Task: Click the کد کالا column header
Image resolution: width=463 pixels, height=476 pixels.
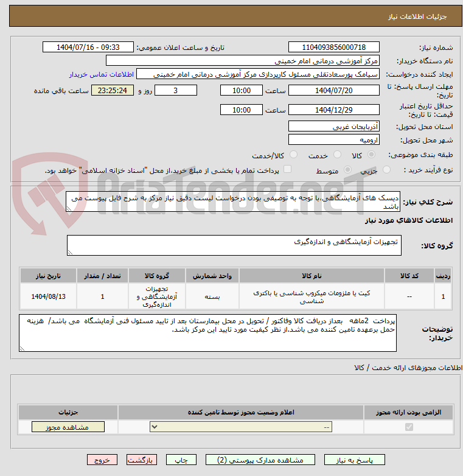Action: [x=409, y=276]
